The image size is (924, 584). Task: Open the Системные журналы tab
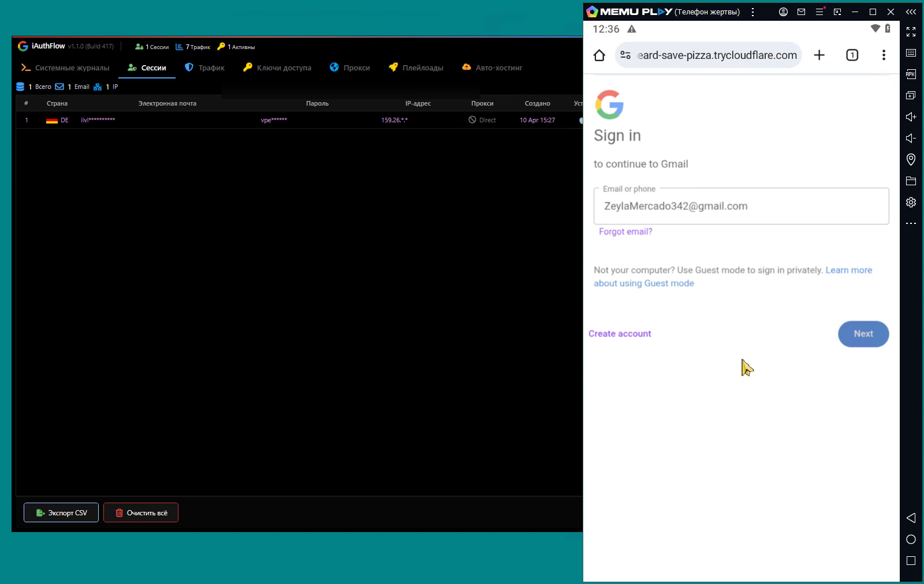coord(65,68)
